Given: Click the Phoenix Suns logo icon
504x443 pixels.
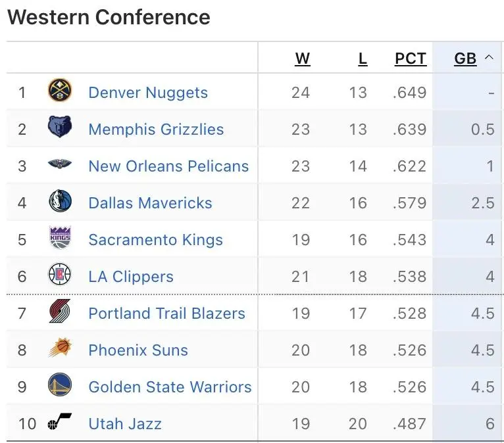Looking at the screenshot, I should point(60,349).
